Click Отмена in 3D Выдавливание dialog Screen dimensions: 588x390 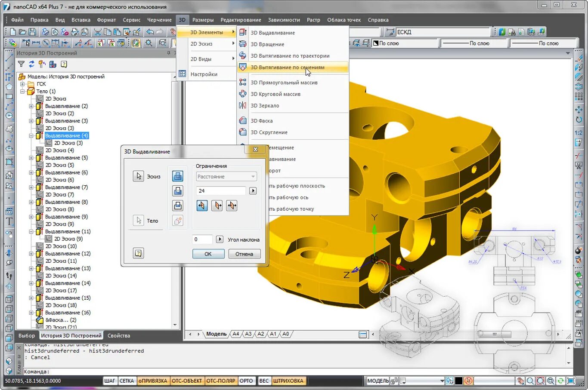244,254
